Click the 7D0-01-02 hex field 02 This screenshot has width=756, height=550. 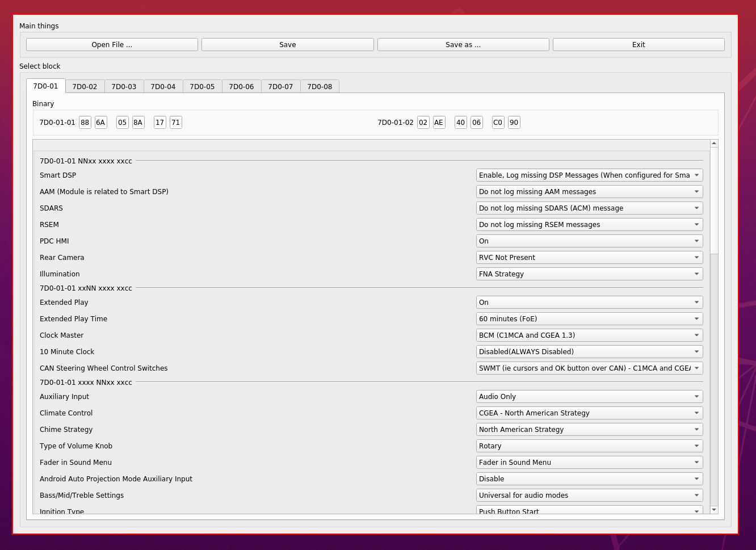click(423, 123)
